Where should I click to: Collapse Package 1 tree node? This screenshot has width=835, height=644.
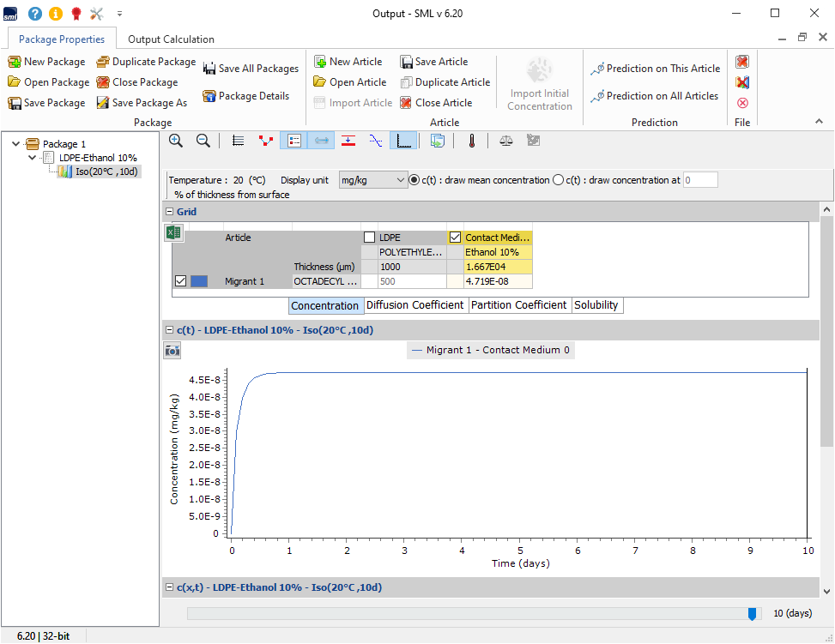(x=17, y=144)
